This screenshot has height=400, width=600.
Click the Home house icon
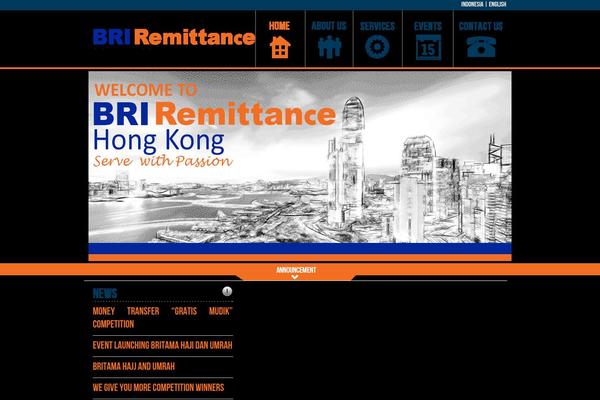(280, 47)
